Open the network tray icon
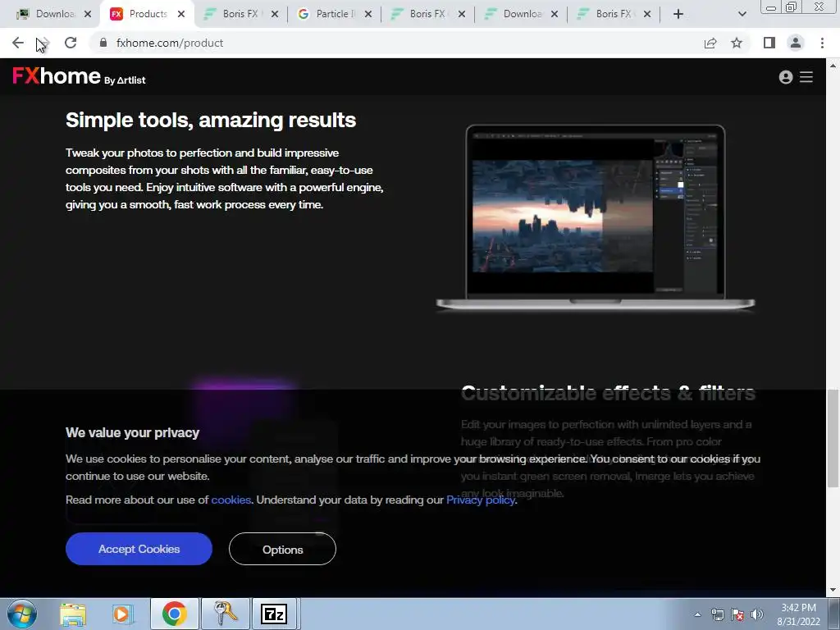 point(717,614)
